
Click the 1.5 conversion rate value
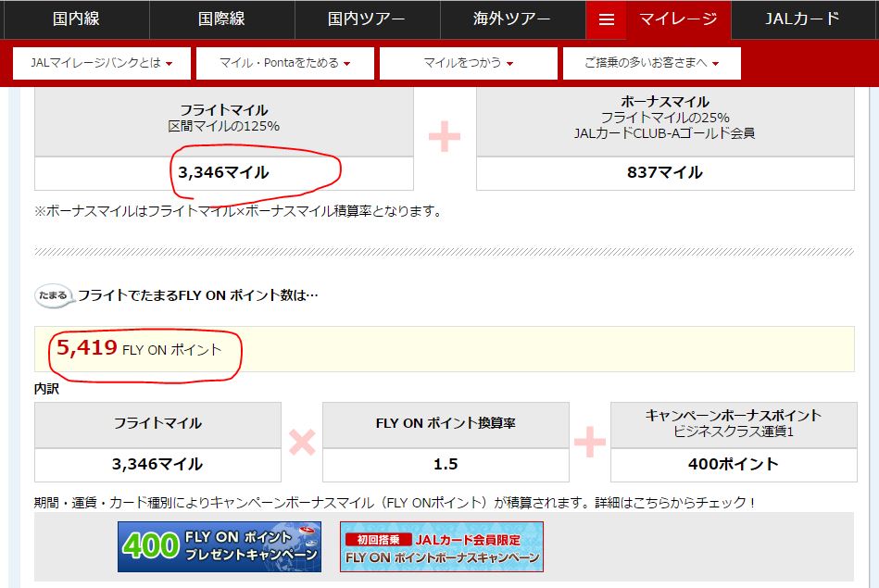click(446, 464)
